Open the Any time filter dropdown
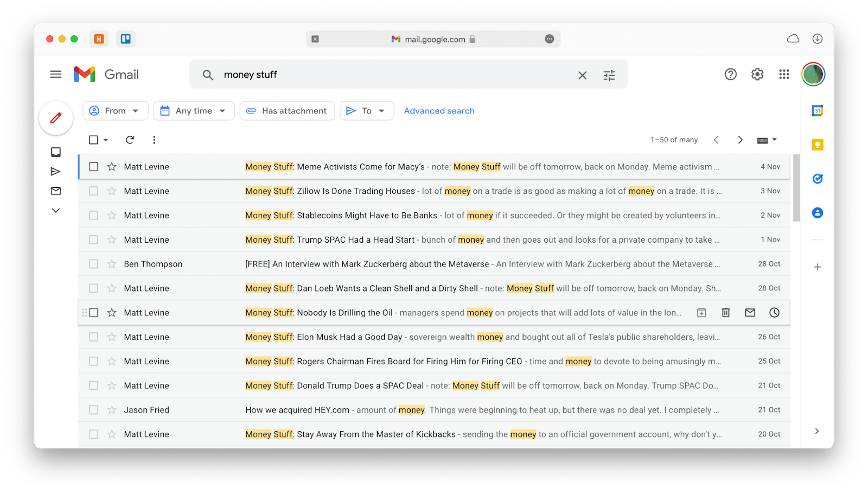The width and height of the screenshot is (868, 493). 194,111
